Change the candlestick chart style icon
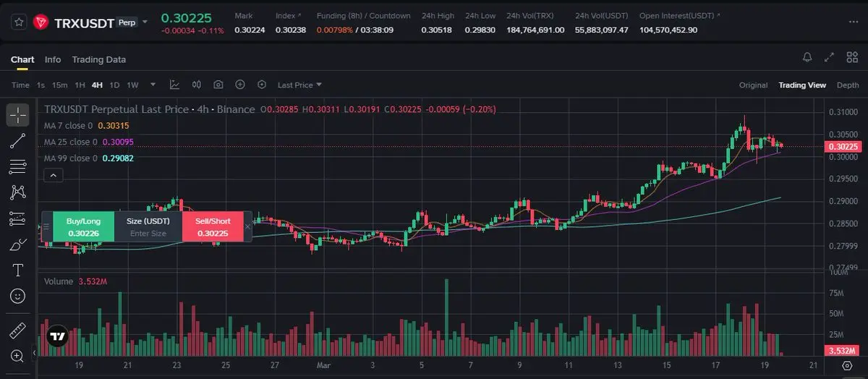Viewport: 868px width, 379px height. (197, 85)
